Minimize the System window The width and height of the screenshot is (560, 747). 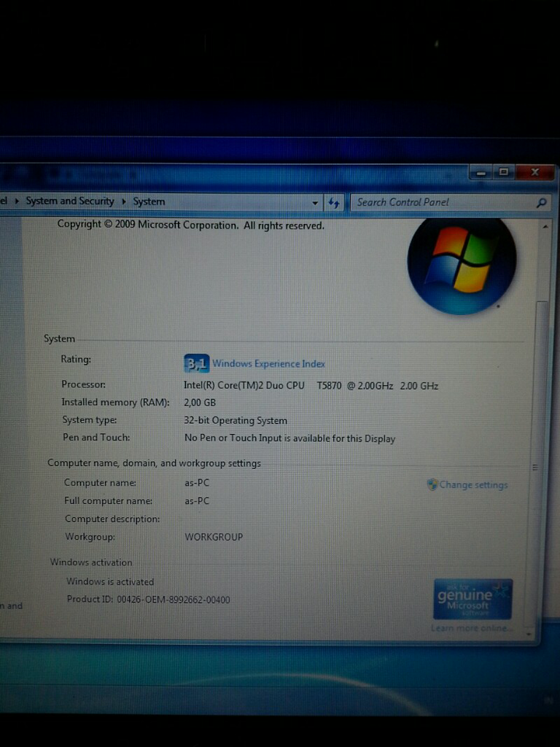click(x=481, y=172)
